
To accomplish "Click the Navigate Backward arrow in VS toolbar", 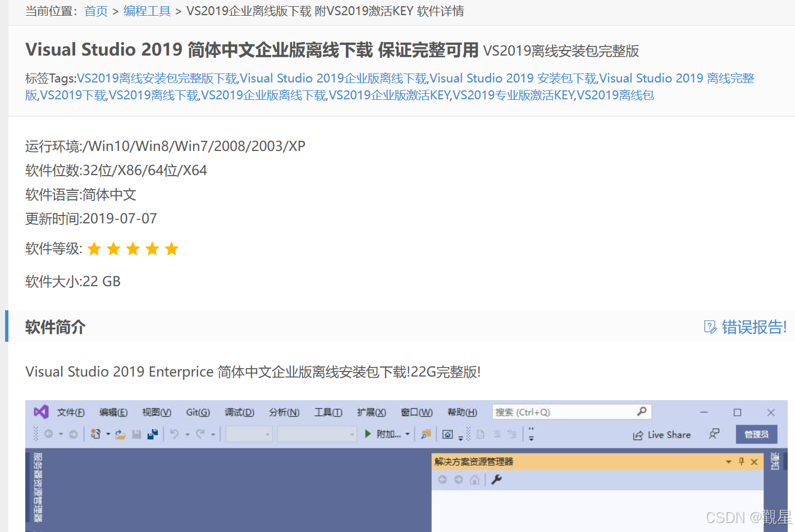I will point(49,434).
